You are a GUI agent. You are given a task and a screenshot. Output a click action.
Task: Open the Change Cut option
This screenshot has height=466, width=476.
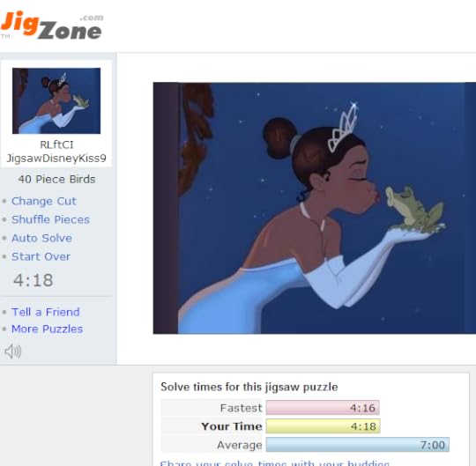pyautogui.click(x=44, y=201)
